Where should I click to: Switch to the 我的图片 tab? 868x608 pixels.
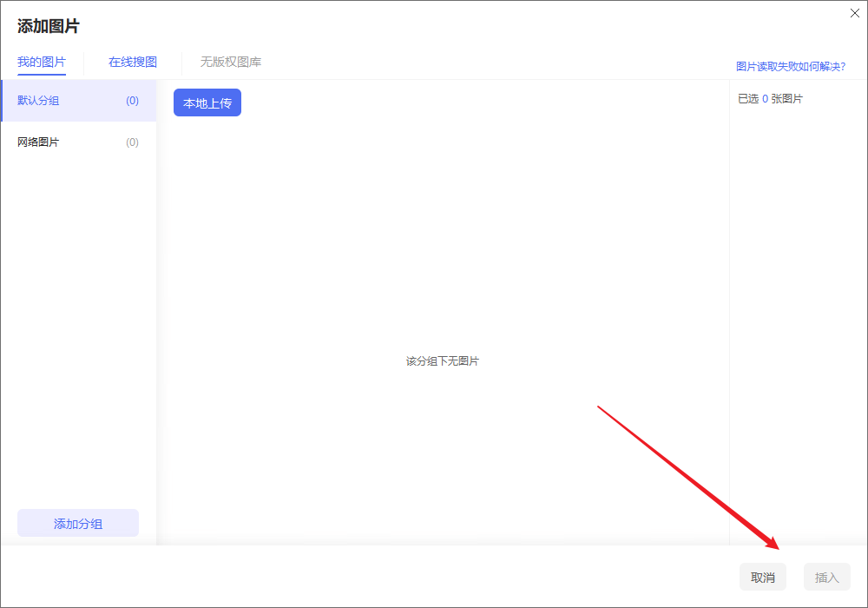(41, 63)
